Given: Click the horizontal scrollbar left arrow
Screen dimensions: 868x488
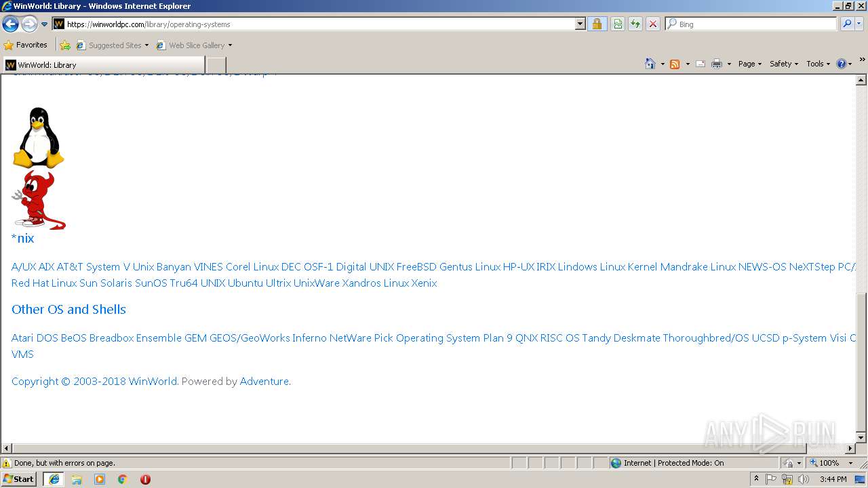Looking at the screenshot, I should pyautogui.click(x=6, y=449).
